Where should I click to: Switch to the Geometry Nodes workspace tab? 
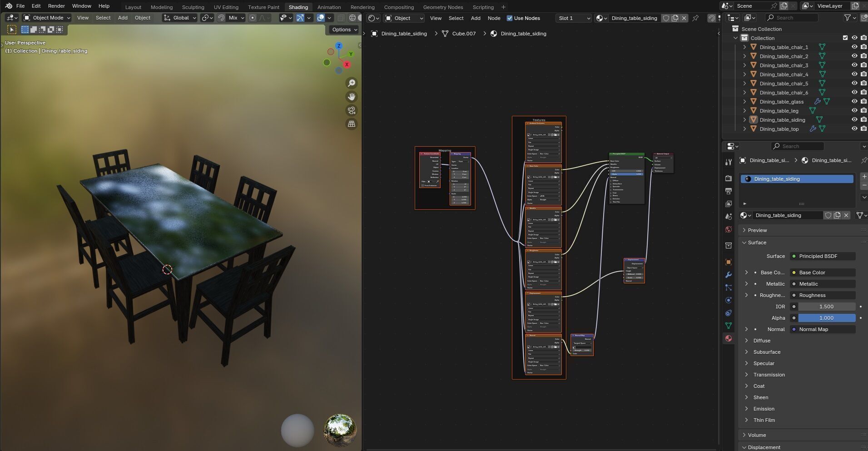[443, 7]
